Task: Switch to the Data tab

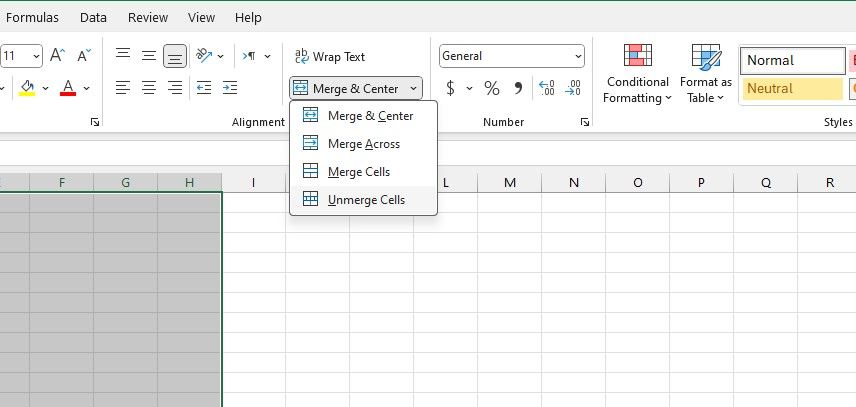Action: 93,17
